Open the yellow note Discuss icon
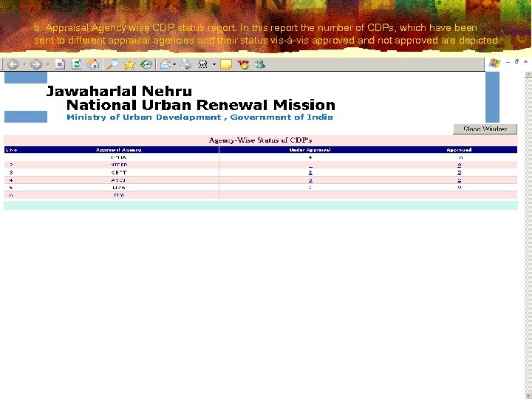The height and width of the screenshot is (399, 532). click(226, 64)
